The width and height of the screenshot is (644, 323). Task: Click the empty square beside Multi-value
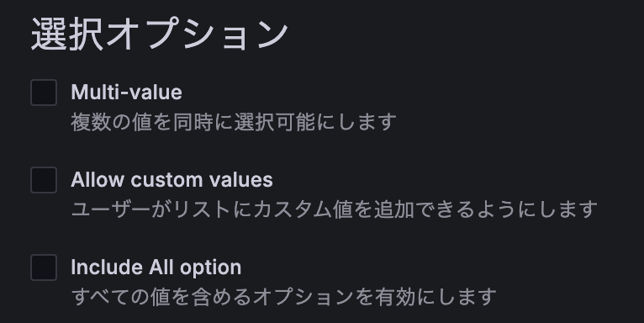point(44,93)
